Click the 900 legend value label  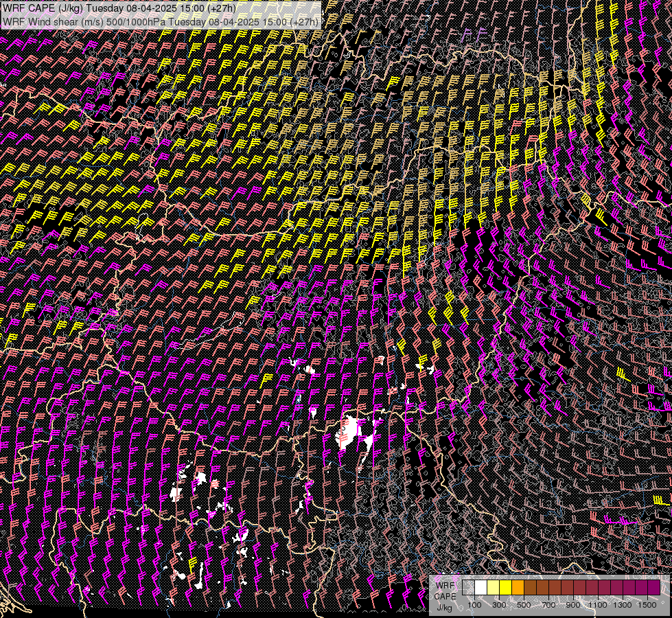pyautogui.click(x=573, y=605)
